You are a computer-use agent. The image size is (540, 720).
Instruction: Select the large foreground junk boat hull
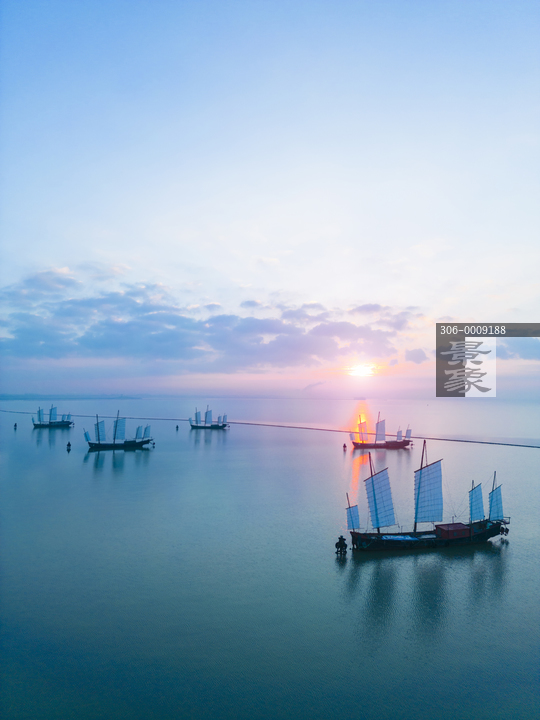tap(429, 535)
